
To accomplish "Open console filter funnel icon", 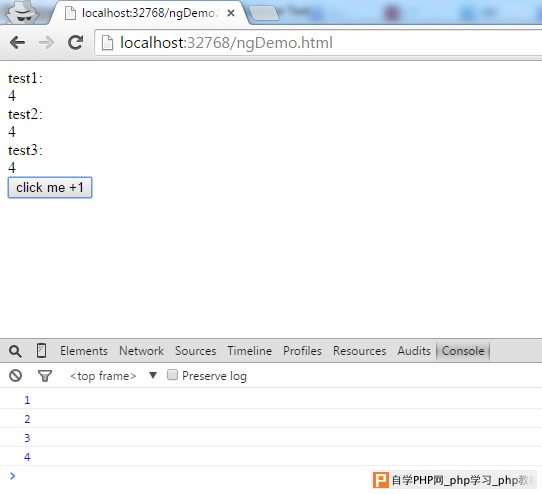I will click(x=45, y=376).
